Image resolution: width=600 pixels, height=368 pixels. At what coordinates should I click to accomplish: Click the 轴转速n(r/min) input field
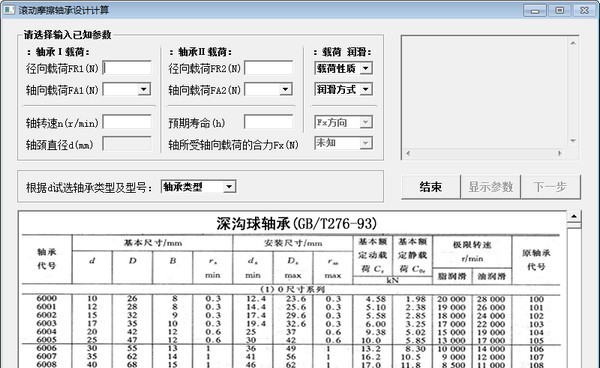tap(127, 122)
